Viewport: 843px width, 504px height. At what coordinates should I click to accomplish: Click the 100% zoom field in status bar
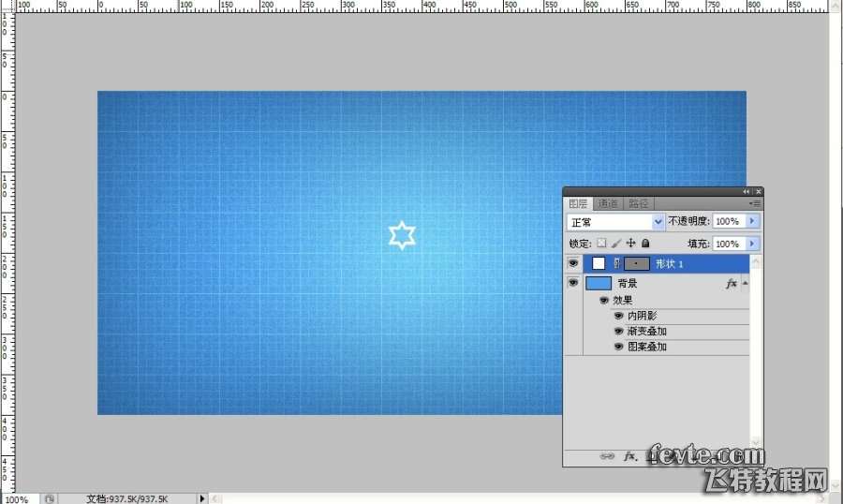(x=20, y=499)
